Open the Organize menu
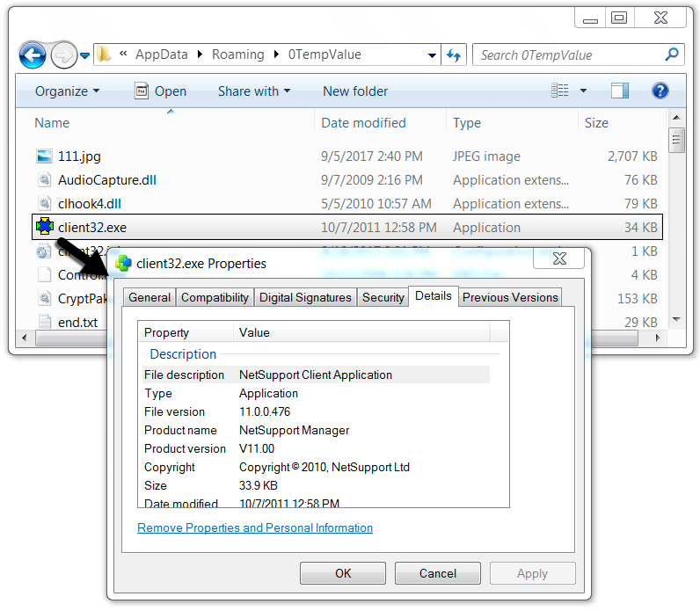The height and width of the screenshot is (611, 700). point(68,91)
